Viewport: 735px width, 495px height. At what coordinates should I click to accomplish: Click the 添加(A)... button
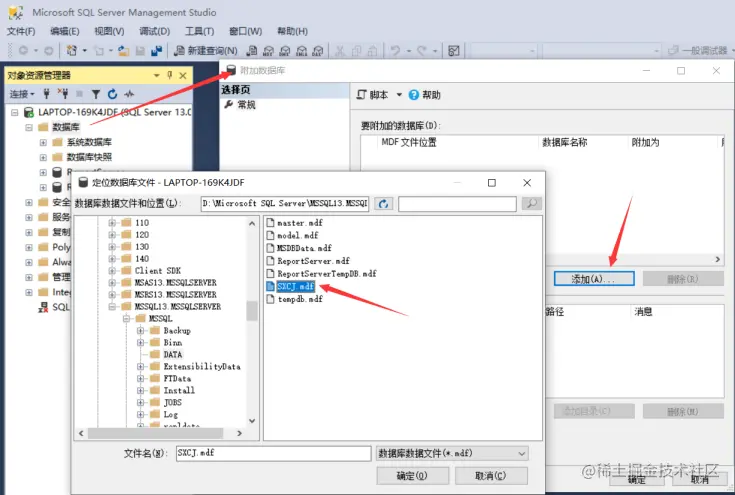click(x=594, y=279)
